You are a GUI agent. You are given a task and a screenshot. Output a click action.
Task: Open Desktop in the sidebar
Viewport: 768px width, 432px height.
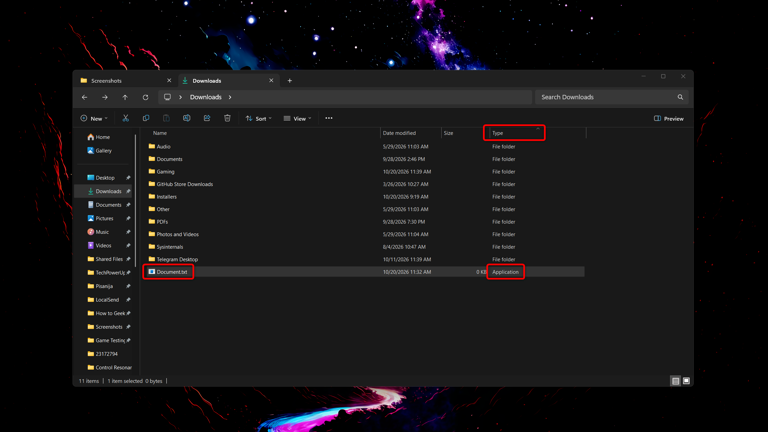(x=105, y=178)
